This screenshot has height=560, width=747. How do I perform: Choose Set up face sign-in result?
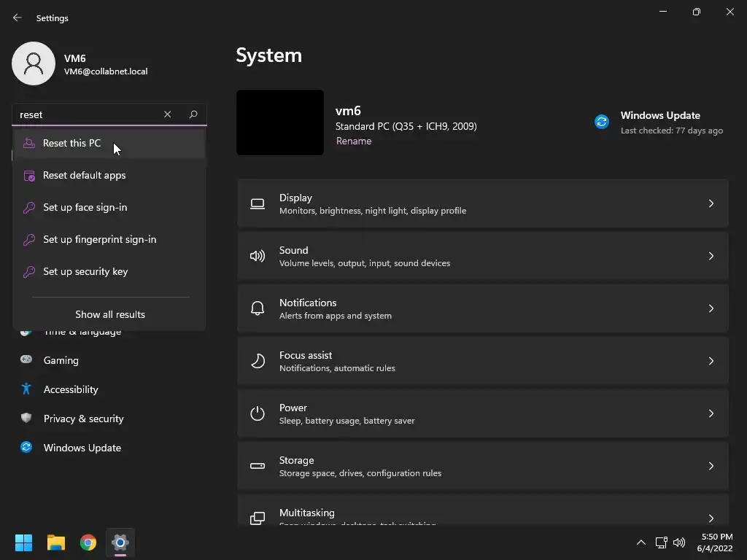(x=109, y=207)
